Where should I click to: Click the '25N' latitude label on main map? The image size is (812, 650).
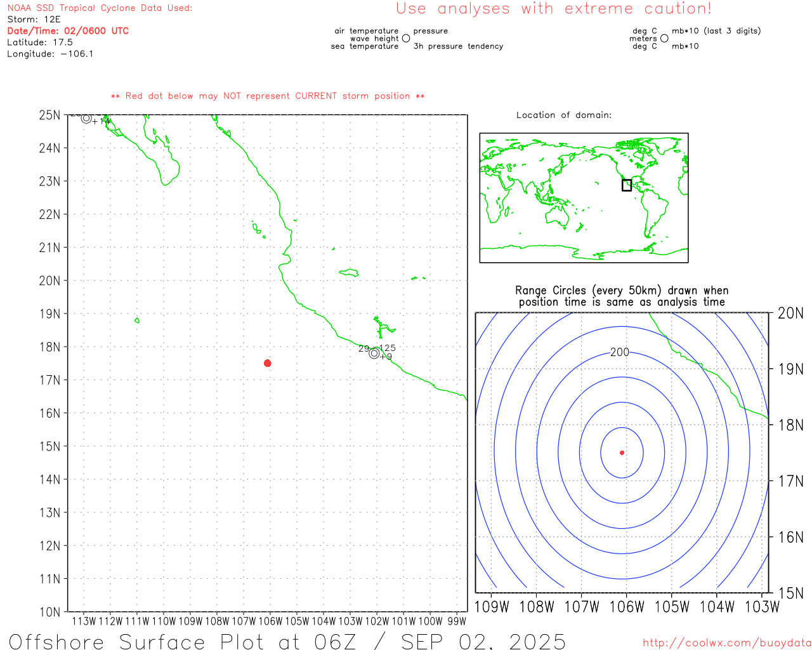pos(49,115)
